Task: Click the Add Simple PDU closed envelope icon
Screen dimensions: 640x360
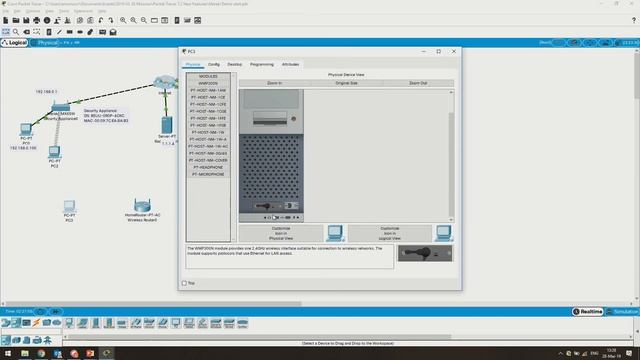Action: (x=102, y=32)
